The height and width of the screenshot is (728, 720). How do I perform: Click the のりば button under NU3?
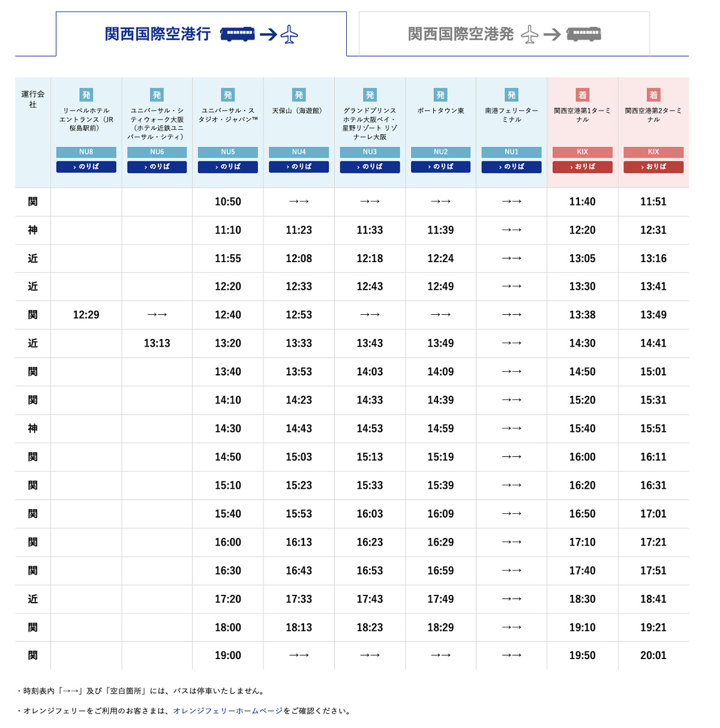click(370, 167)
